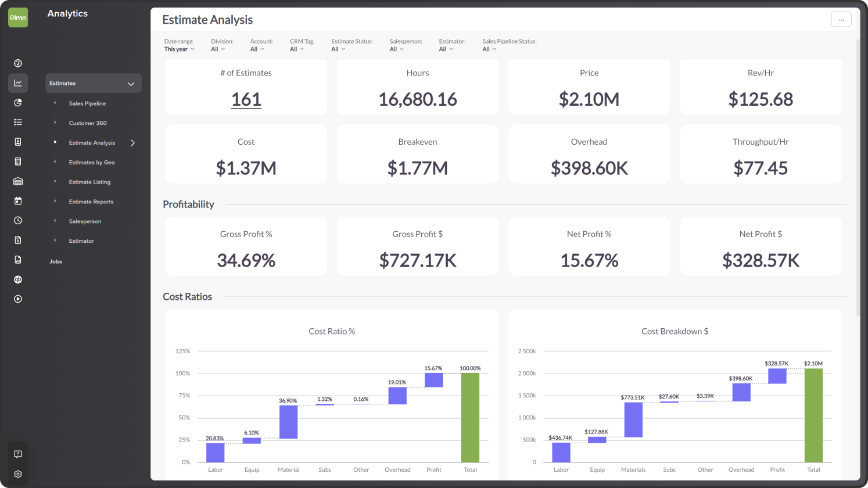
Task: Expand the Estimate Analysis arrow
Action: (132, 143)
